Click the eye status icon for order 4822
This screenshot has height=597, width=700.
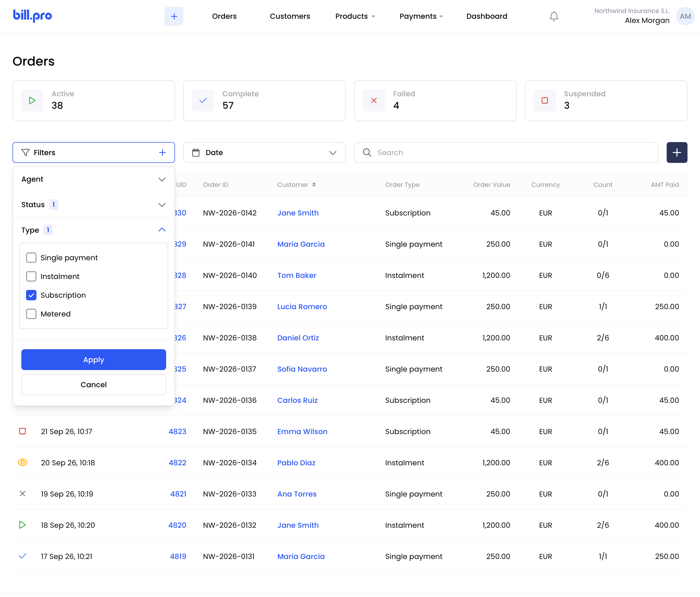point(23,463)
